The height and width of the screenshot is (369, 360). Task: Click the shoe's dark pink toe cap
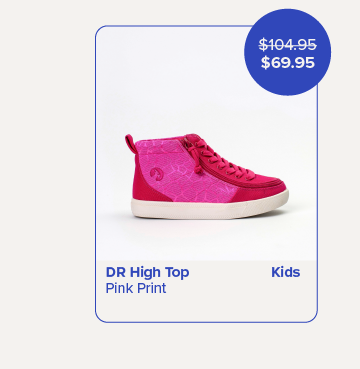pos(262,192)
